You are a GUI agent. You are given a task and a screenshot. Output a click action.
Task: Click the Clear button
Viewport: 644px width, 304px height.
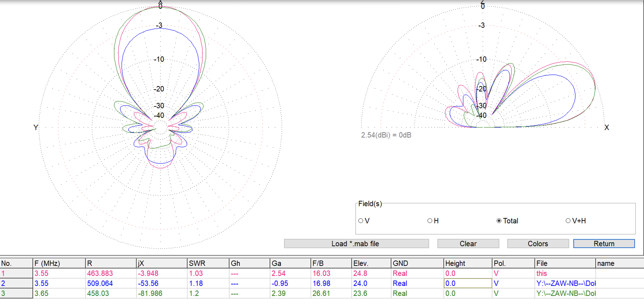coord(468,244)
